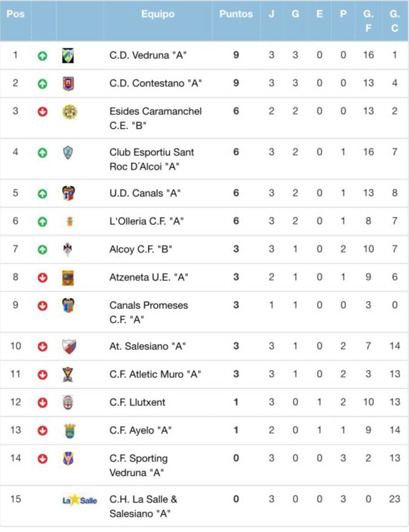Click the At. Salesiano "A" shield crest
The image size is (409, 532).
[68, 347]
